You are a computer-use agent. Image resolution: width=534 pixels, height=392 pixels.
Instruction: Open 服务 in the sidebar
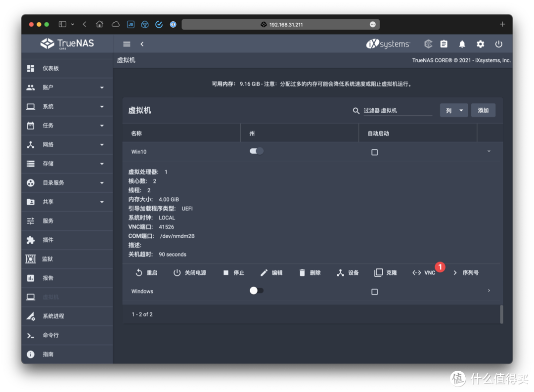pyautogui.click(x=67, y=221)
